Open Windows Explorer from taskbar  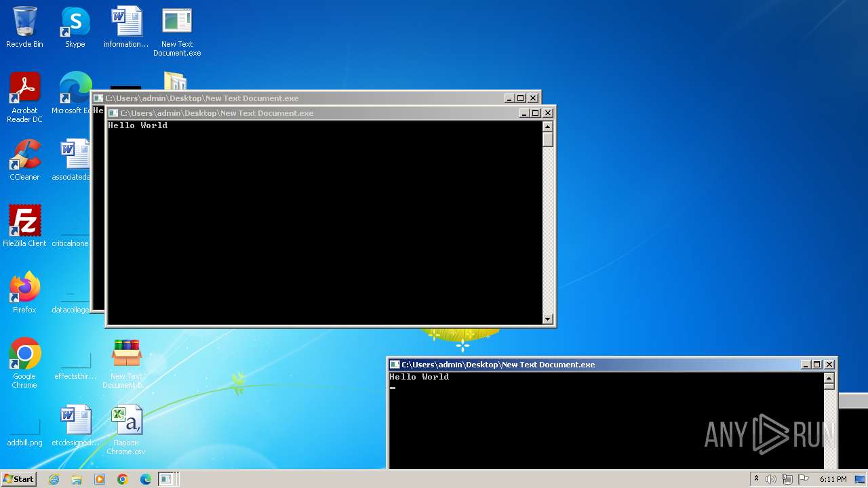77,479
